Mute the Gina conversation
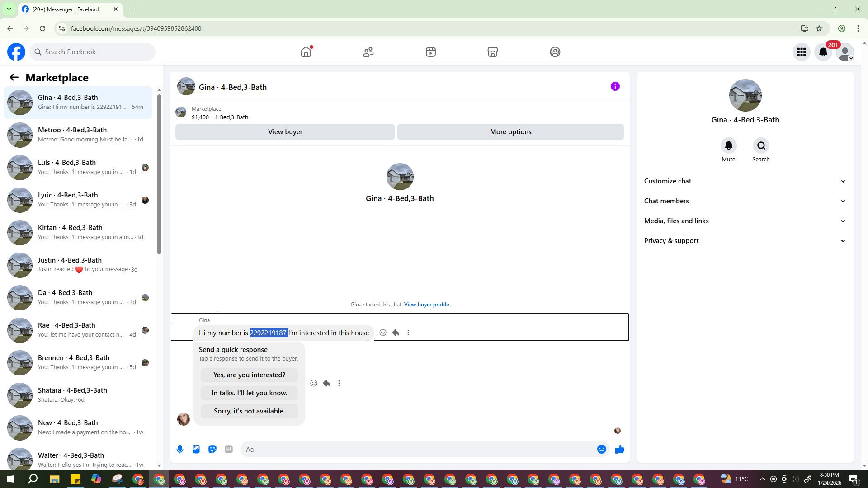 click(728, 146)
